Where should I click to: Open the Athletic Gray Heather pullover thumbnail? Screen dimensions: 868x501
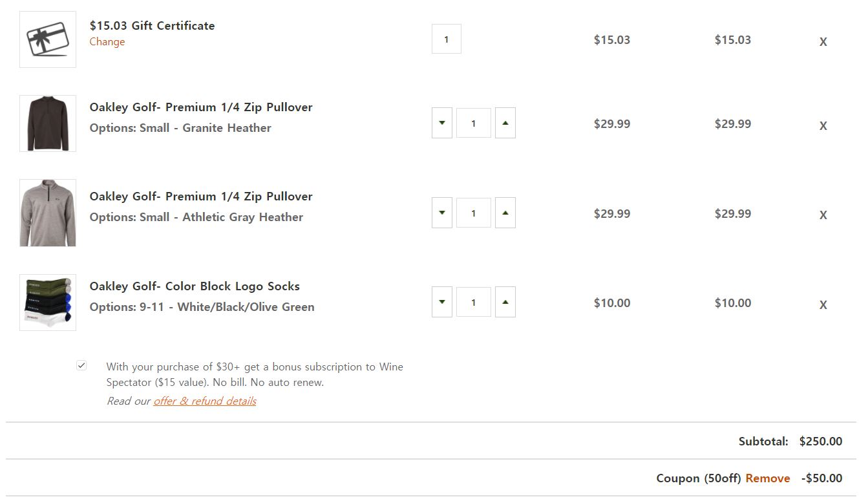(48, 213)
